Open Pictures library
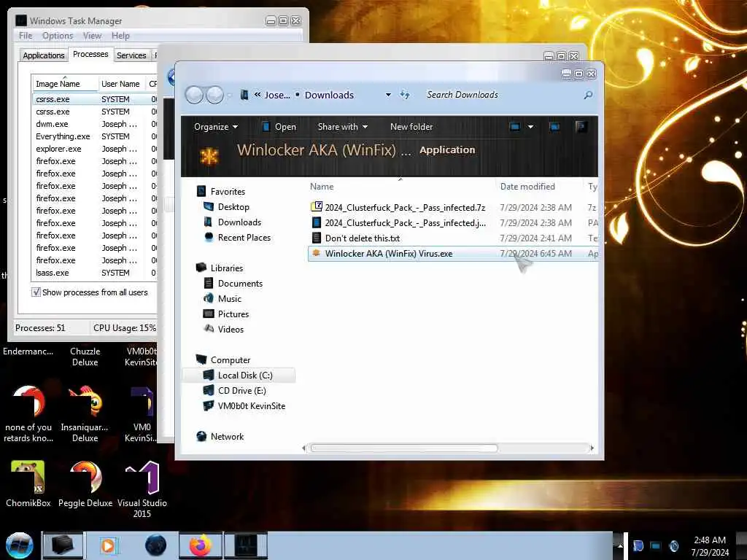The image size is (747, 560). pos(233,314)
